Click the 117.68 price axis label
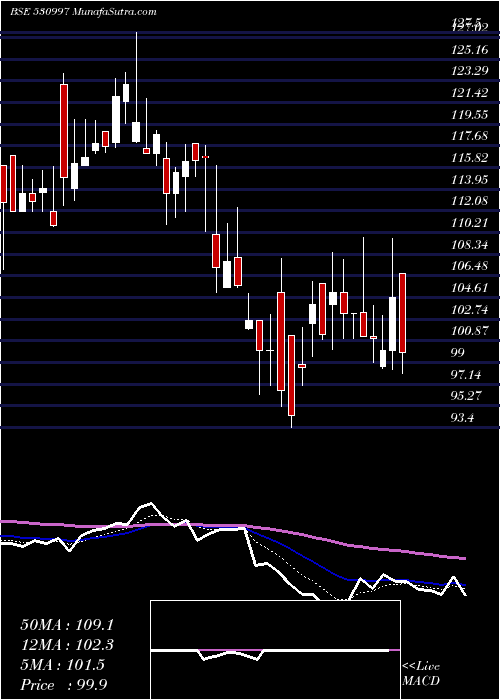 click(470, 136)
